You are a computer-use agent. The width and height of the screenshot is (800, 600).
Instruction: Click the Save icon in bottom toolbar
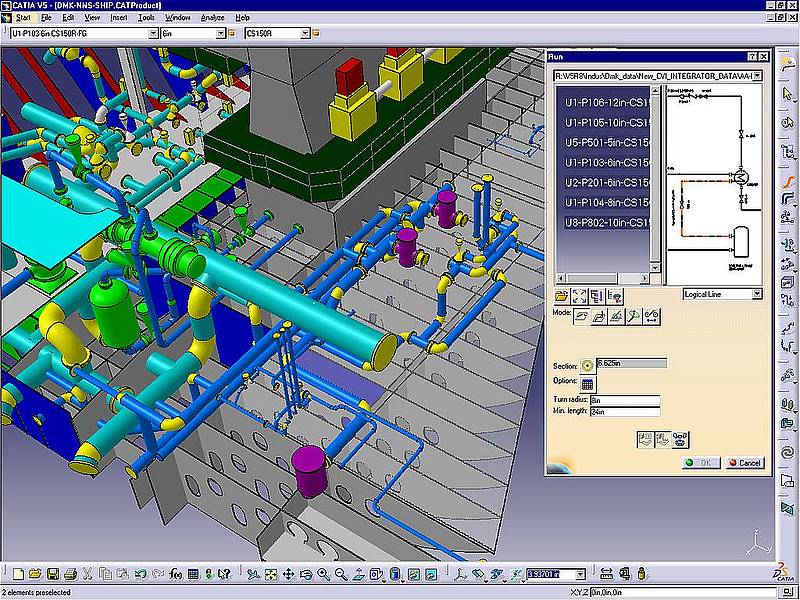pos(53,574)
